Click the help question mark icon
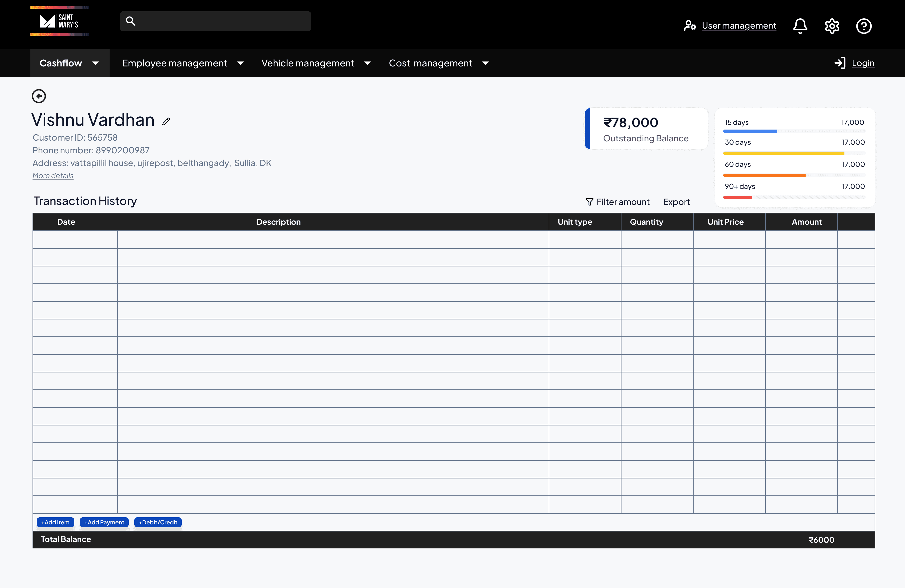Image resolution: width=905 pixels, height=588 pixels. click(864, 25)
